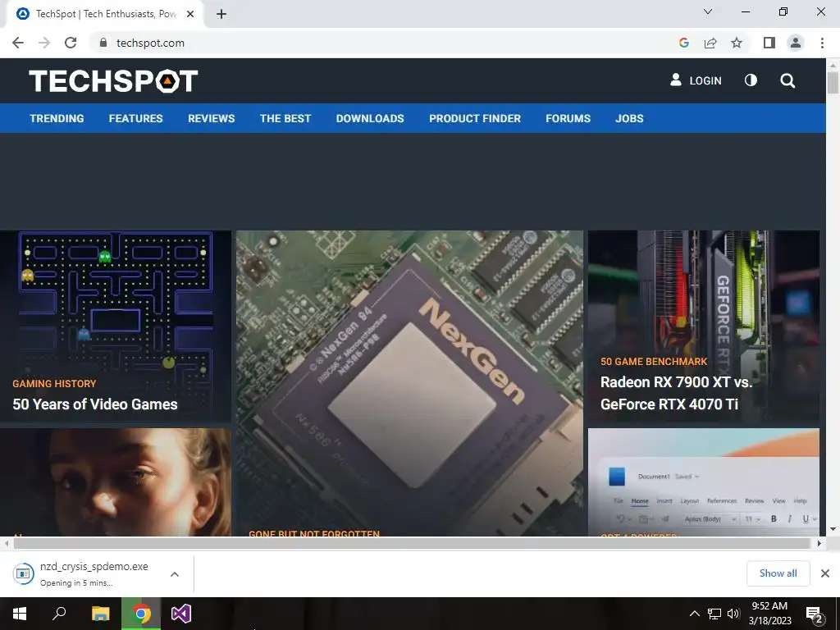This screenshot has height=630, width=840.
Task: Visit the FORUMS page
Action: [568, 118]
